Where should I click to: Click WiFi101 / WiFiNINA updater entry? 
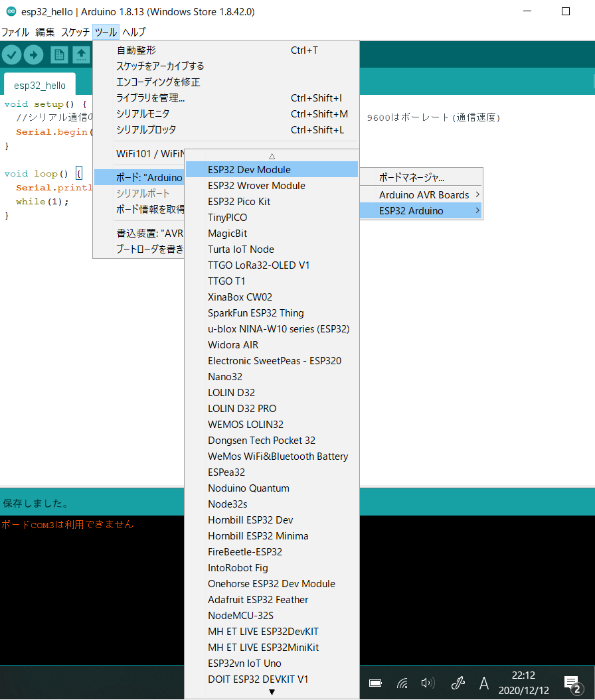tap(139, 153)
